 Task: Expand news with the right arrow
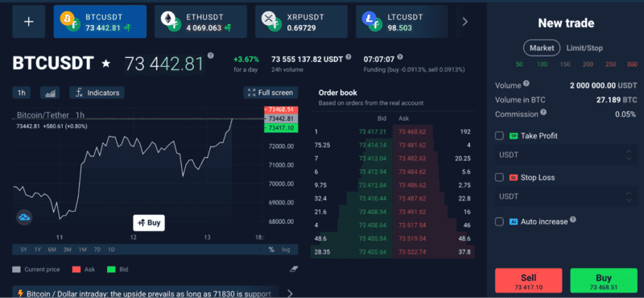pyautogui.click(x=291, y=293)
